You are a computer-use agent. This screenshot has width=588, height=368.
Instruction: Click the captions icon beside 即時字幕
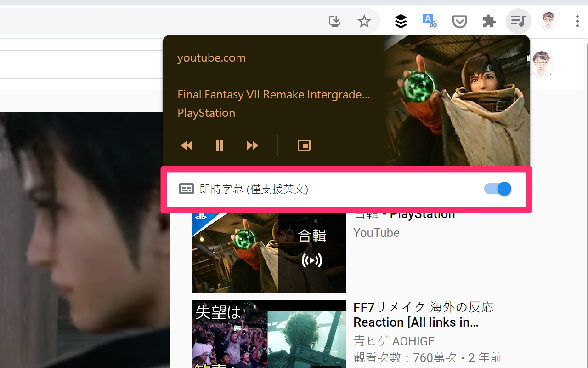(x=186, y=189)
